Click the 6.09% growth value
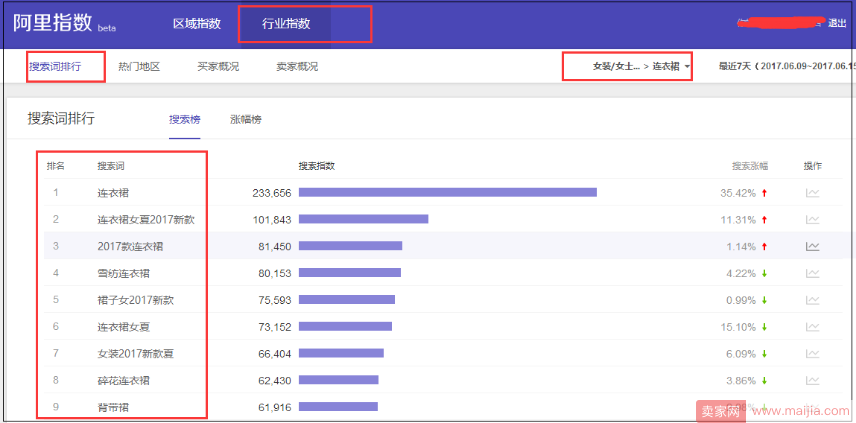 [741, 354]
